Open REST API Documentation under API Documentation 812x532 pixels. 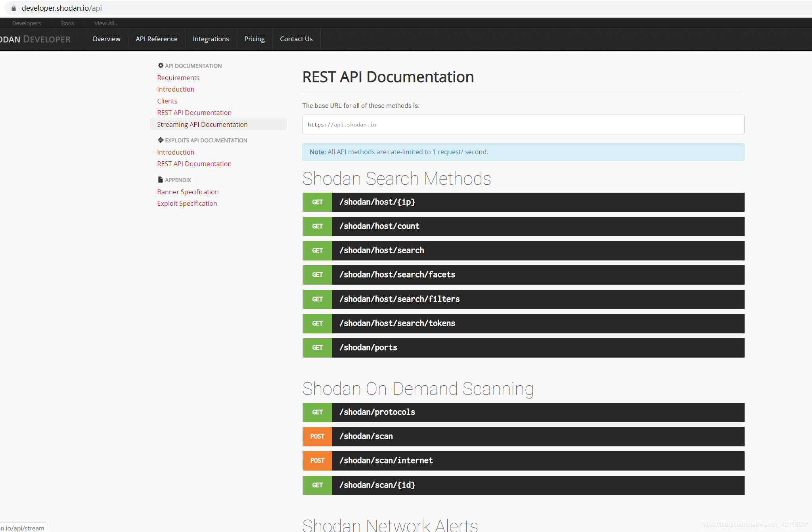click(x=194, y=113)
